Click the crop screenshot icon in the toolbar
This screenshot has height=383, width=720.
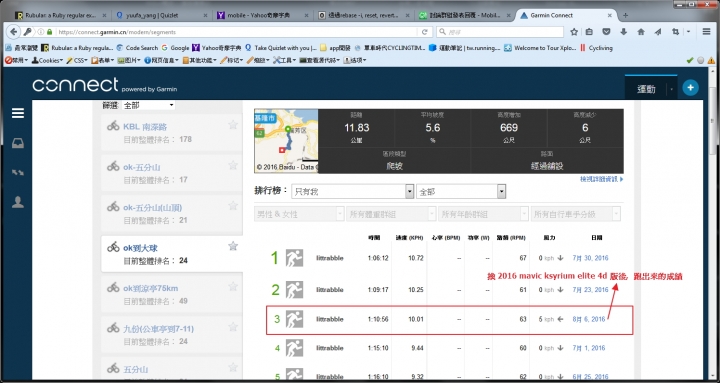coord(675,32)
